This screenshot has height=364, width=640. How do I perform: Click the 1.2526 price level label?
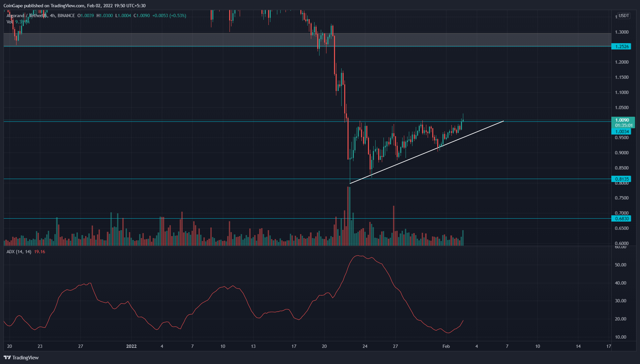[x=621, y=46]
